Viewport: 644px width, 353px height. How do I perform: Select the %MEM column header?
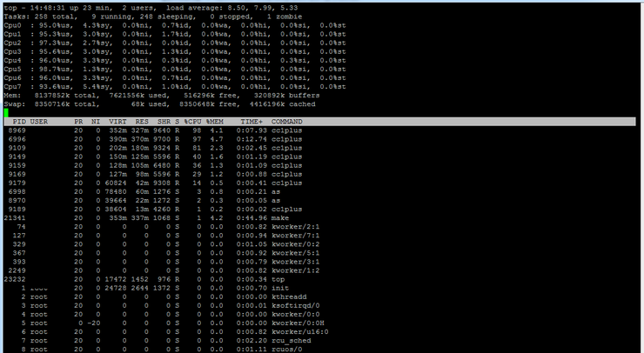pos(215,122)
